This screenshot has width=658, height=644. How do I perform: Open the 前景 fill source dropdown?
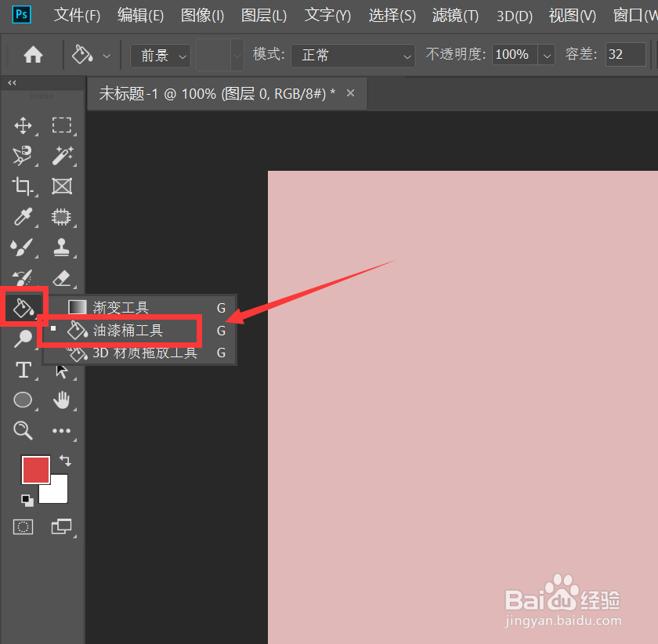pos(161,56)
